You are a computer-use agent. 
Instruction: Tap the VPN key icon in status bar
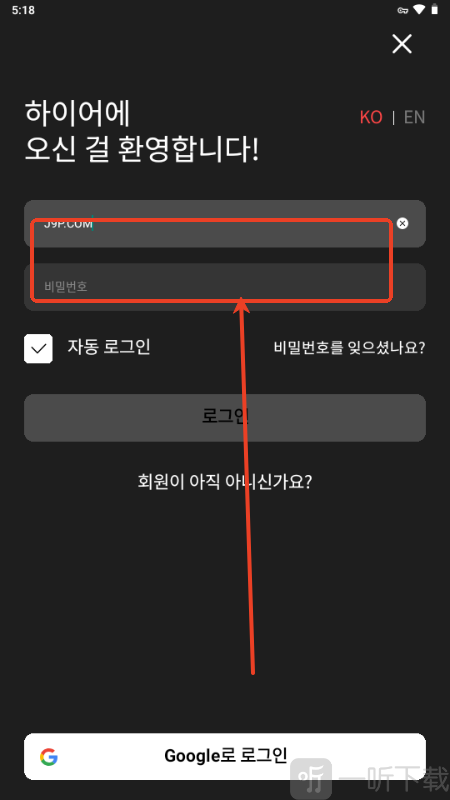pos(403,10)
